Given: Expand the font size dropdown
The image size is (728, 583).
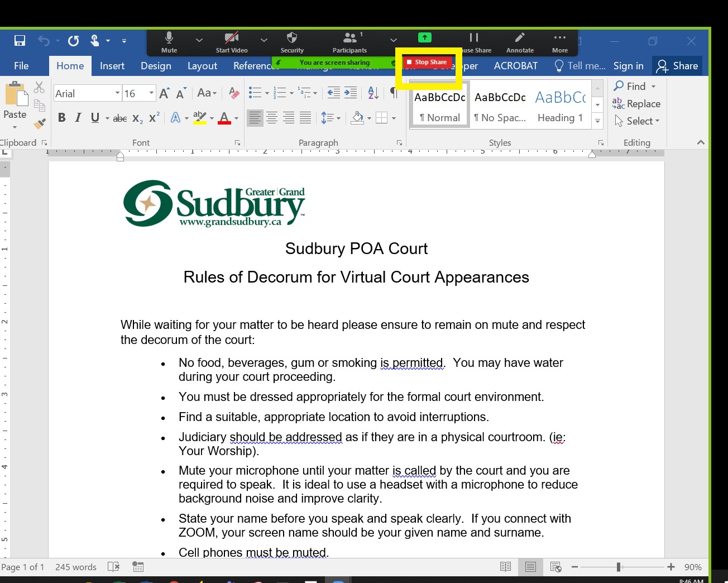Looking at the screenshot, I should 151,93.
